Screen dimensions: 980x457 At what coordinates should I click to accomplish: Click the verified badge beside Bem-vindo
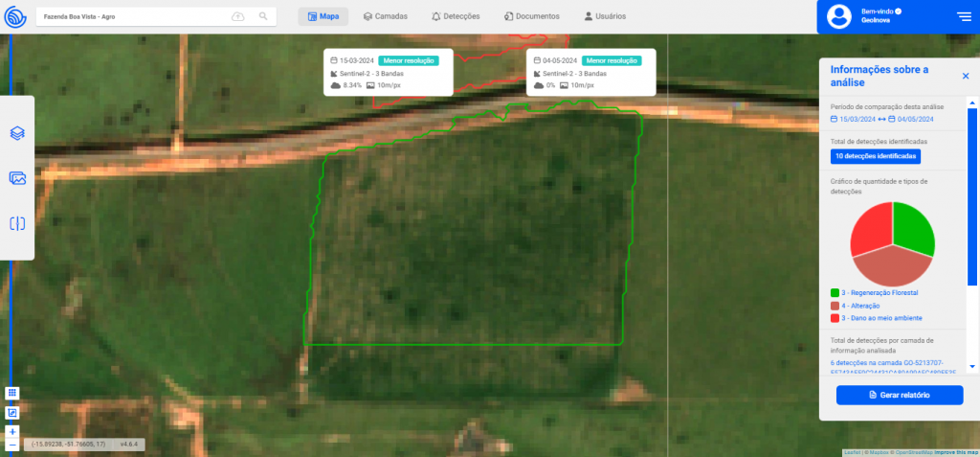coord(898,11)
